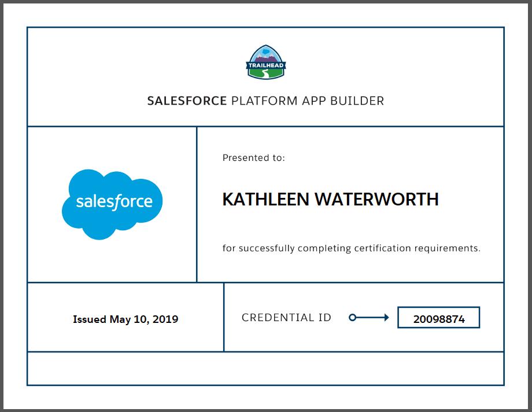Click the 'CREDENTIAL ID' label

(x=286, y=318)
